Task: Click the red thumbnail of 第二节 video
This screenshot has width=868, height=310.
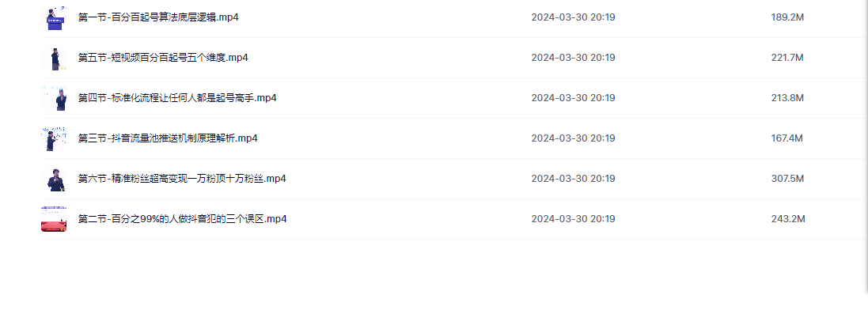Action: [x=55, y=219]
